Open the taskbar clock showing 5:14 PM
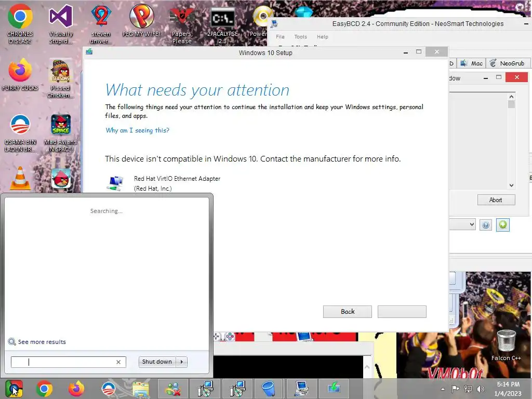This screenshot has width=532, height=399. coord(508,389)
